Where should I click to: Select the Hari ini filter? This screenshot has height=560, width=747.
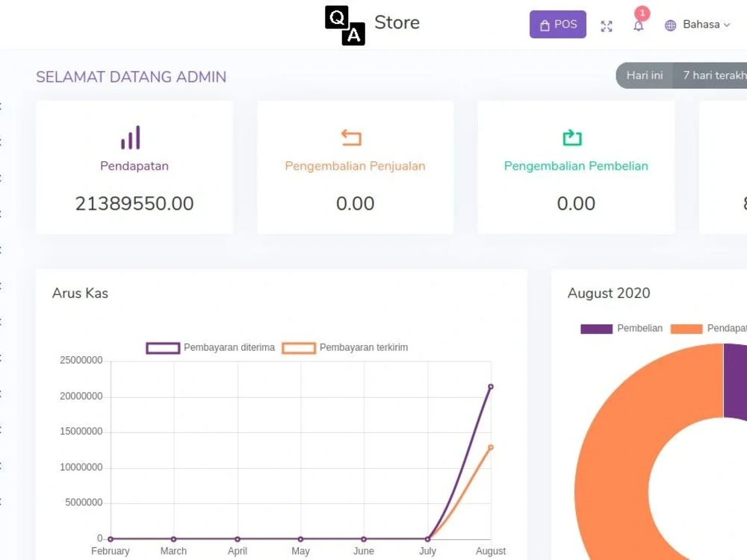pos(644,75)
